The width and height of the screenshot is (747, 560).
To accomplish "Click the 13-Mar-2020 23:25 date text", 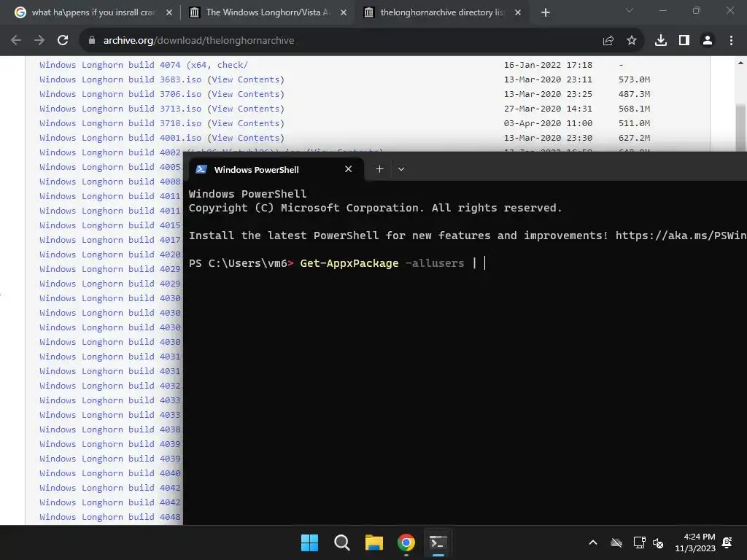I will coord(548,94).
